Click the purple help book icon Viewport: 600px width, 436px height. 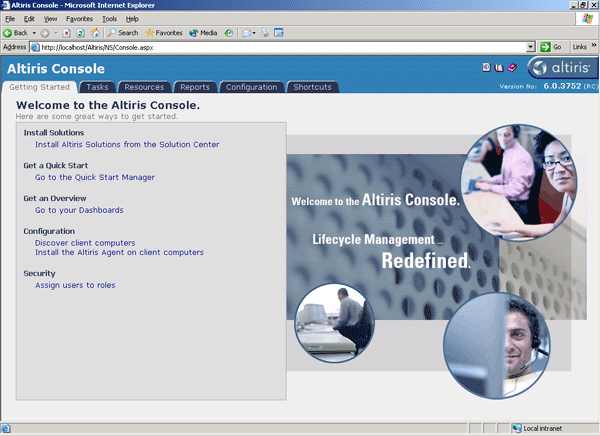(x=512, y=68)
